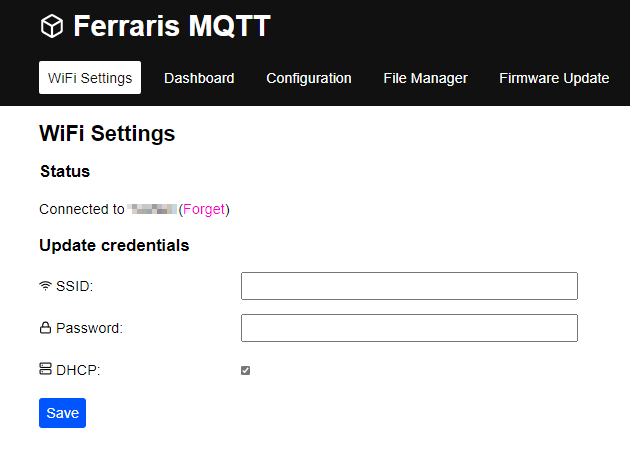Click the Password label text
The width and height of the screenshot is (630, 472).
(x=90, y=328)
